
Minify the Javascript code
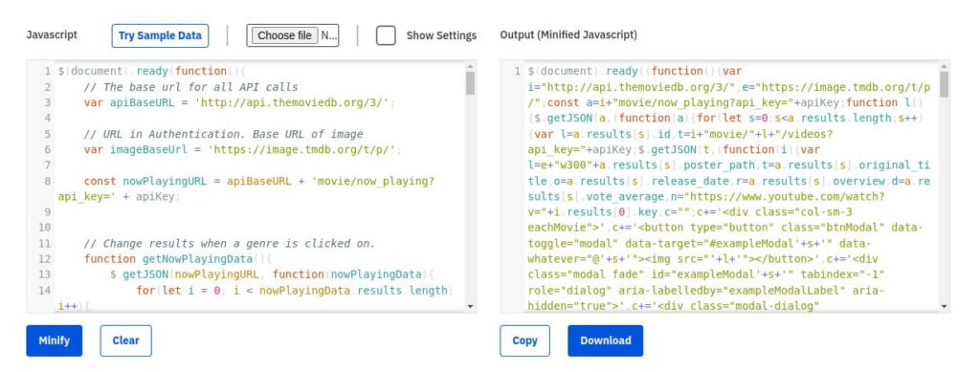tap(55, 340)
